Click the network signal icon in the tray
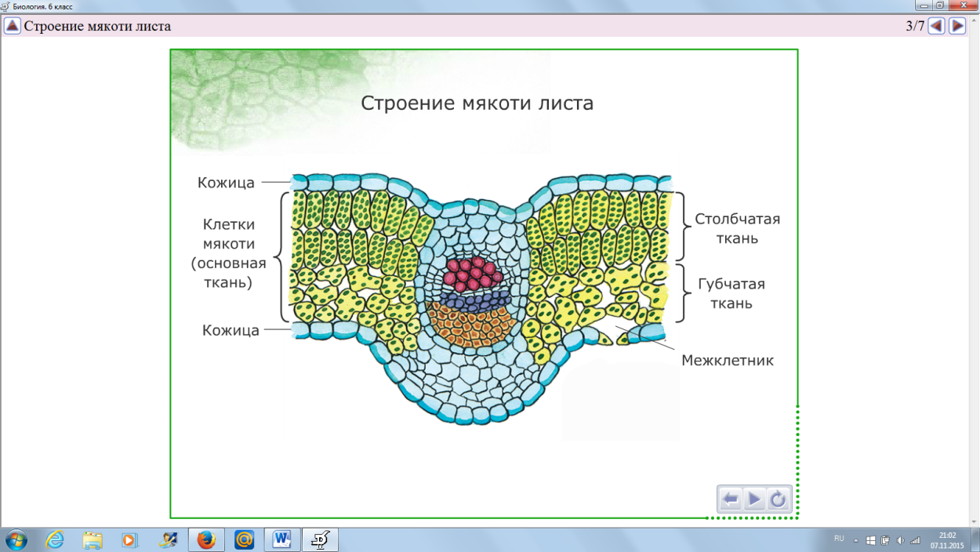 915,540
